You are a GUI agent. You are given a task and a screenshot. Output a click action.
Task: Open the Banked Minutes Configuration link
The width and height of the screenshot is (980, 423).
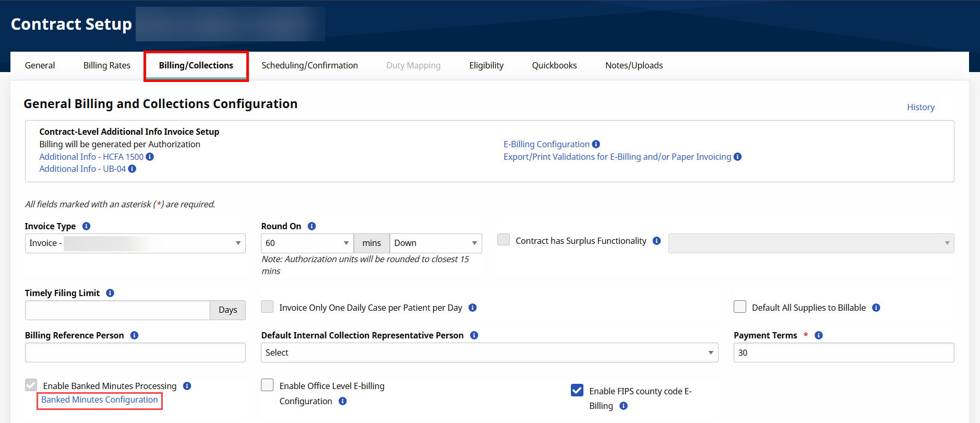coord(100,400)
